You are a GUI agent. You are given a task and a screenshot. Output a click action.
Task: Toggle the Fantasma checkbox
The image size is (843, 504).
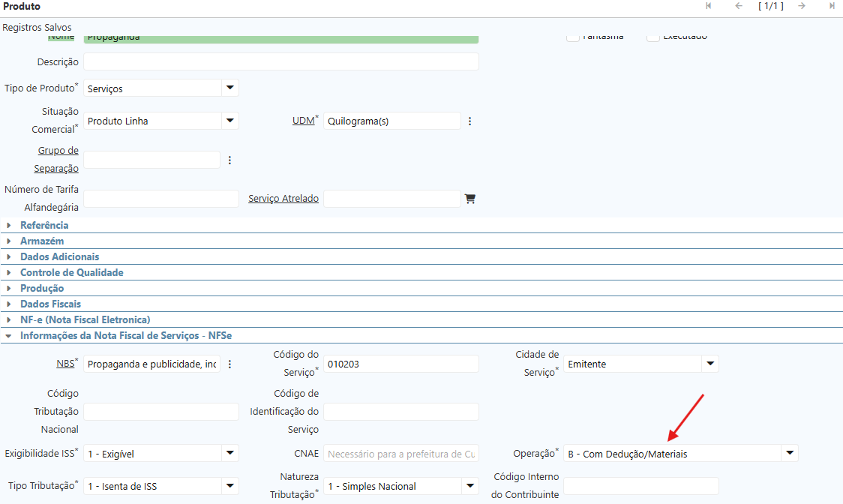(x=572, y=36)
